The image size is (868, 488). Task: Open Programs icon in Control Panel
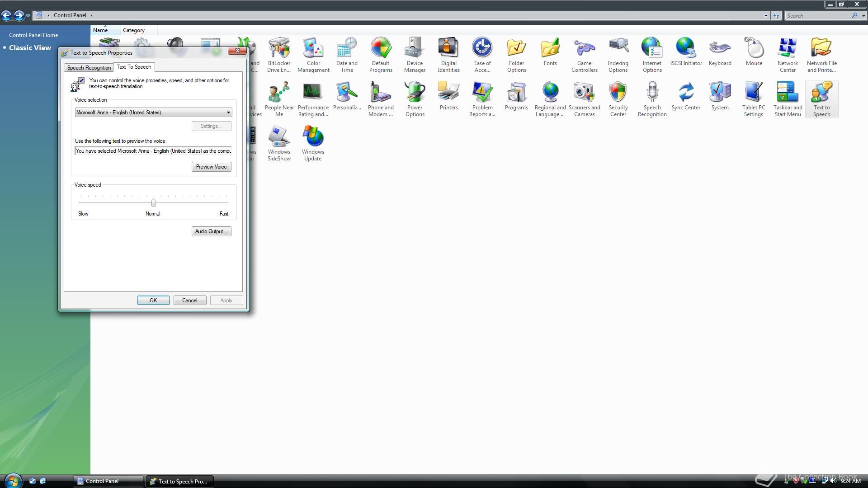click(x=516, y=96)
